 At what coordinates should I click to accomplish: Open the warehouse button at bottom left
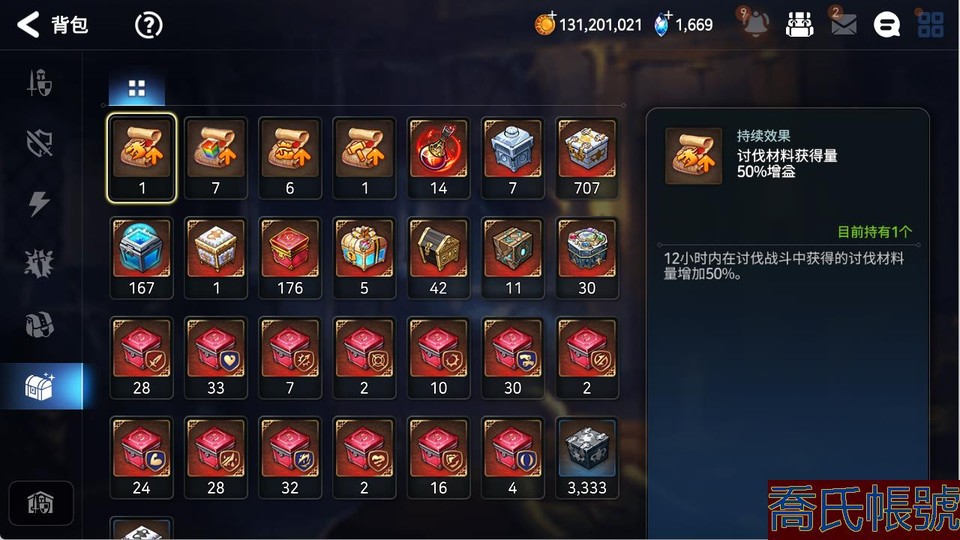pos(41,503)
